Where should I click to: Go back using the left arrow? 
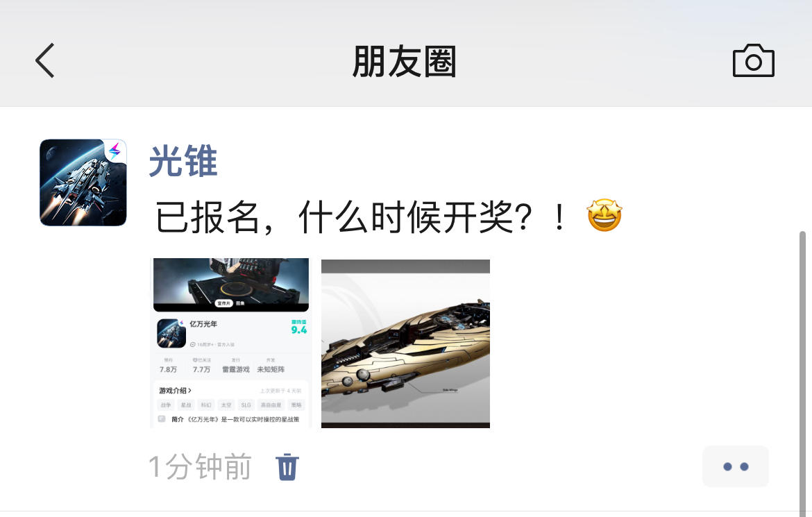(45, 60)
